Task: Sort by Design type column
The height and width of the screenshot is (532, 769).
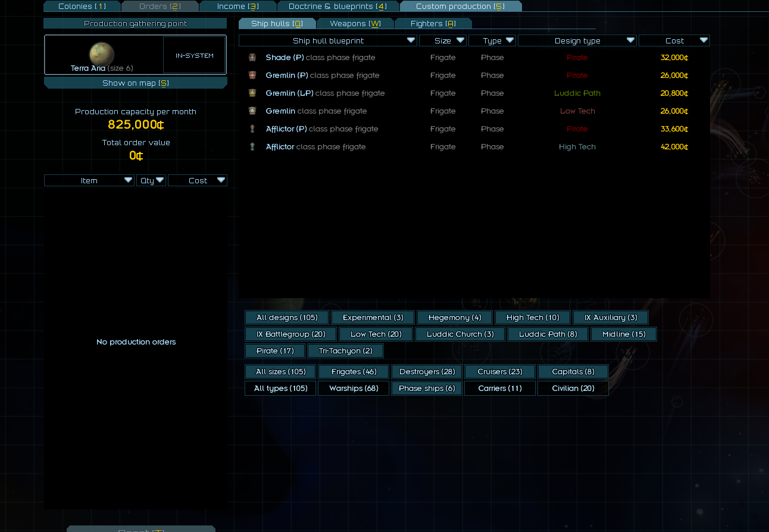Action: coord(577,40)
